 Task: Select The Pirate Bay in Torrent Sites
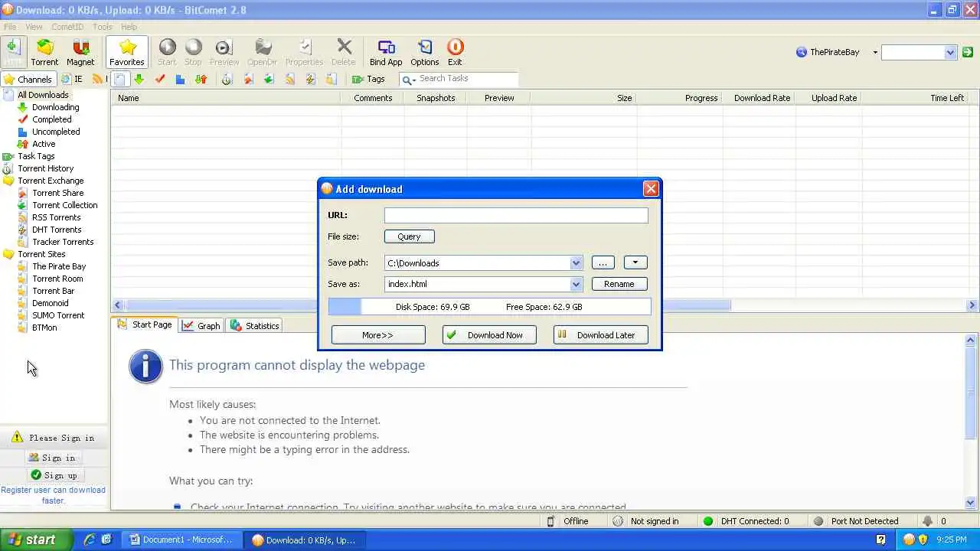(59, 266)
